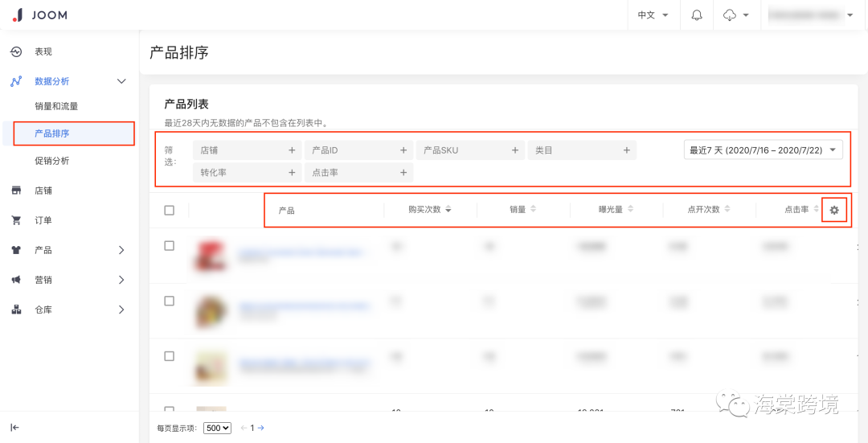Open 订单 in the sidebar
The height and width of the screenshot is (443, 868).
tap(43, 220)
